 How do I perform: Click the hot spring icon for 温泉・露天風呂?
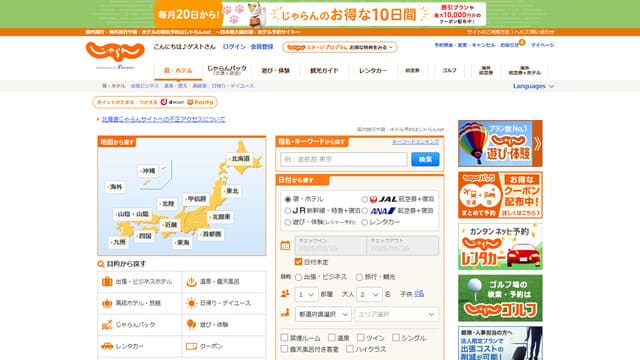(x=191, y=282)
